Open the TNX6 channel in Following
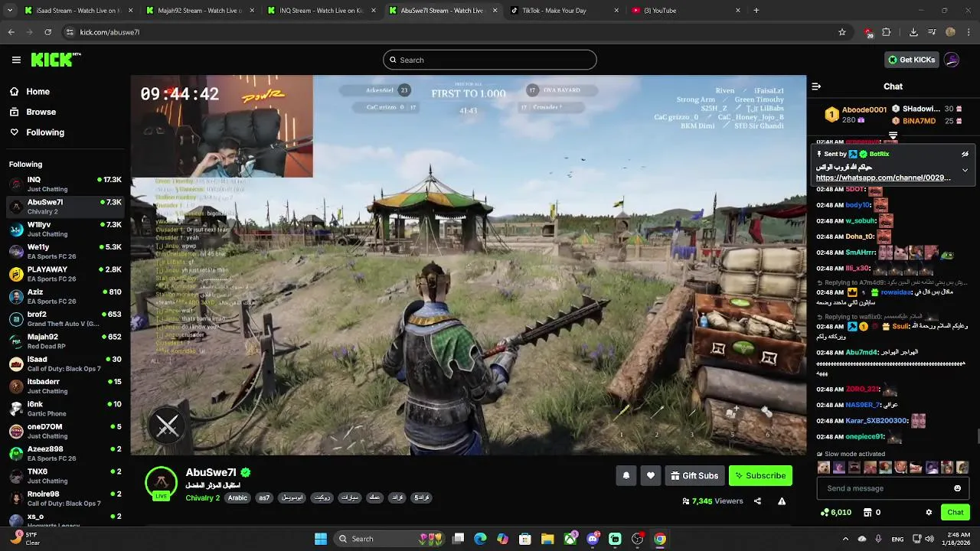Screen dimensions: 980x551 tap(65, 476)
